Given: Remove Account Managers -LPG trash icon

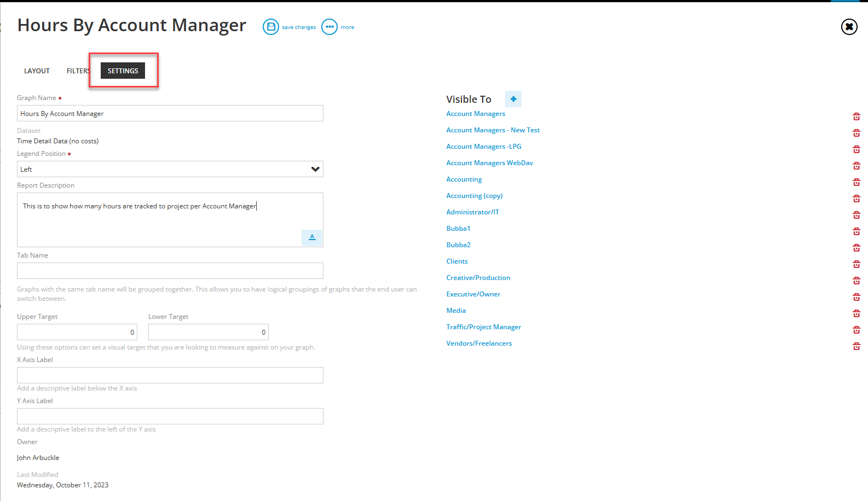Looking at the screenshot, I should (x=857, y=149).
